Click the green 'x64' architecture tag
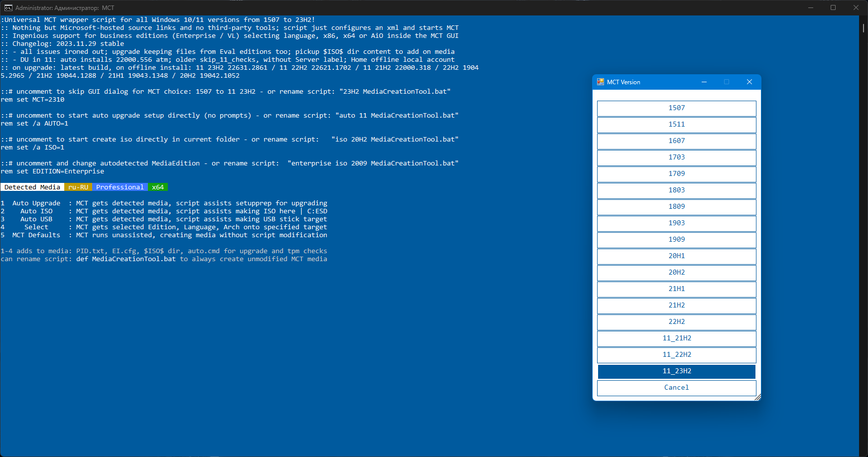 (158, 187)
